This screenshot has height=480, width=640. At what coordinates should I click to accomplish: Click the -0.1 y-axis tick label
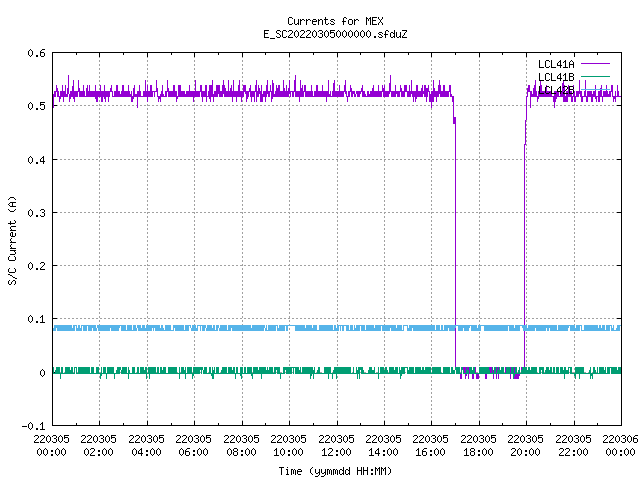(x=33, y=426)
